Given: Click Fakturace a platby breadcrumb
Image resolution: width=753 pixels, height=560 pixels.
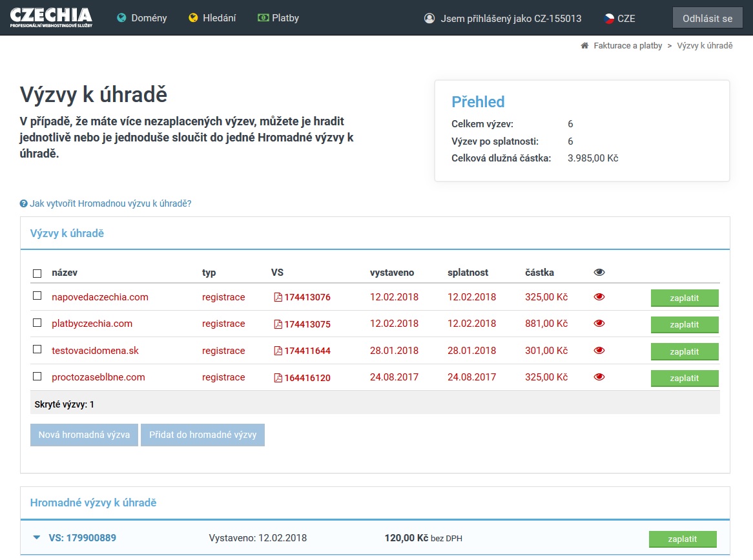Looking at the screenshot, I should (x=628, y=46).
